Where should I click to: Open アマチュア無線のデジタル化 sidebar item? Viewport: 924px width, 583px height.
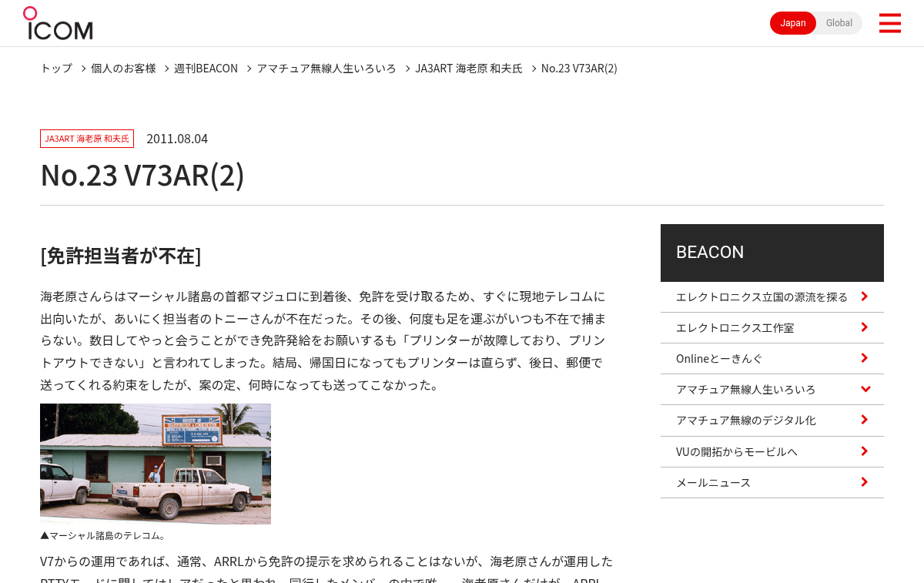tap(772, 420)
